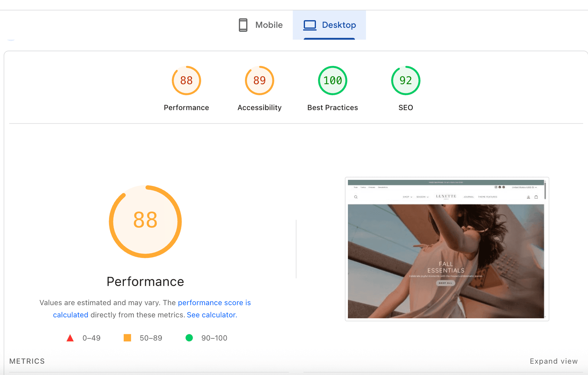This screenshot has width=588, height=375.
Task: Click the 0–49 legend text
Action: [x=92, y=338]
